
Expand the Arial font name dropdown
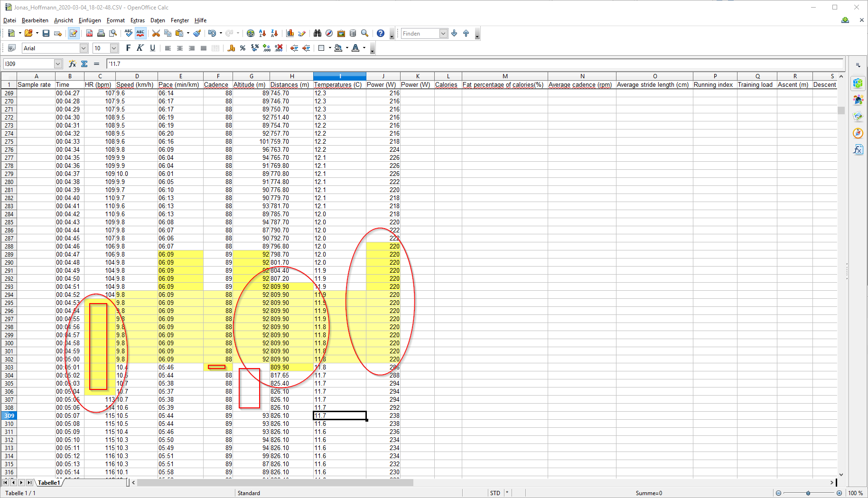[x=84, y=48]
